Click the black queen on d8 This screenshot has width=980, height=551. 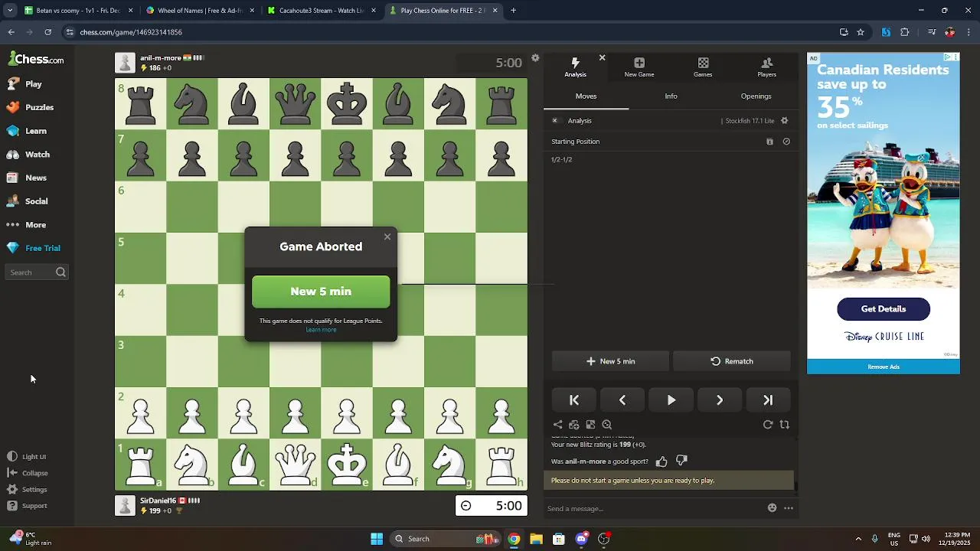295,103
